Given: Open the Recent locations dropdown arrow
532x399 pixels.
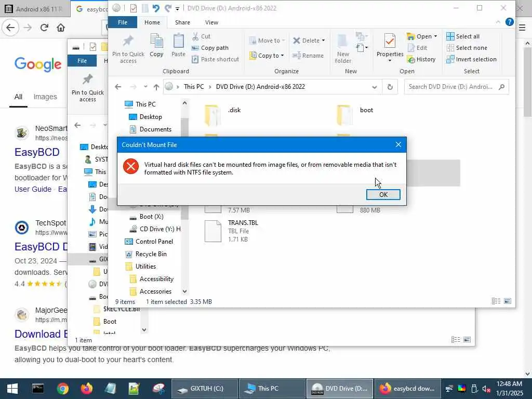Looking at the screenshot, I should (145, 87).
